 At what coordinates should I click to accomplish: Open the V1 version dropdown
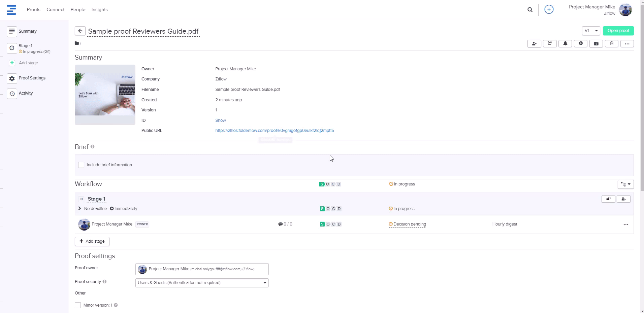(x=591, y=31)
